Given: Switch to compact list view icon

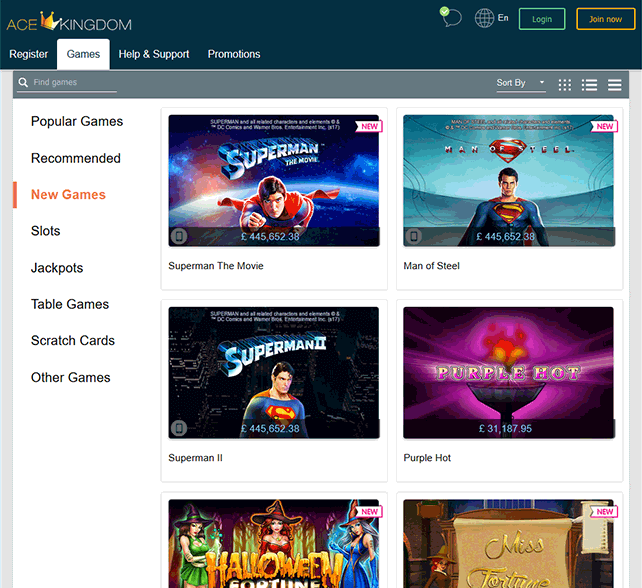Looking at the screenshot, I should [x=614, y=85].
